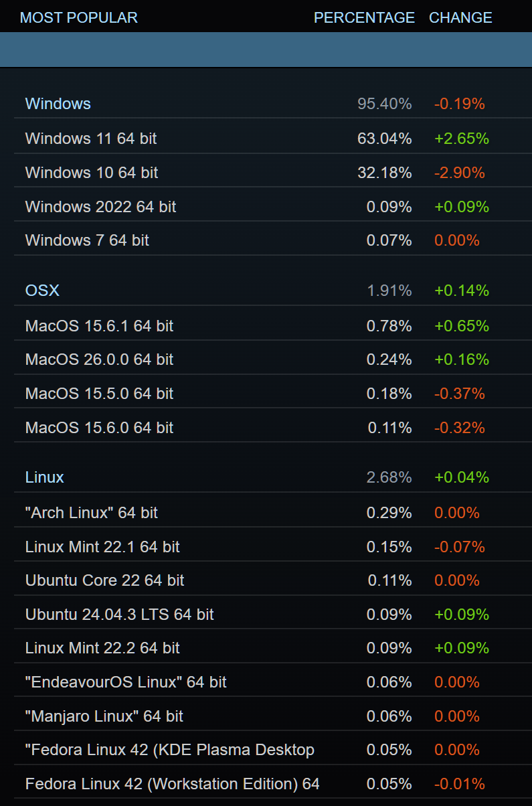Select the Windows 10 64 bit row
Screen dimensions: 532x806
[92, 173]
